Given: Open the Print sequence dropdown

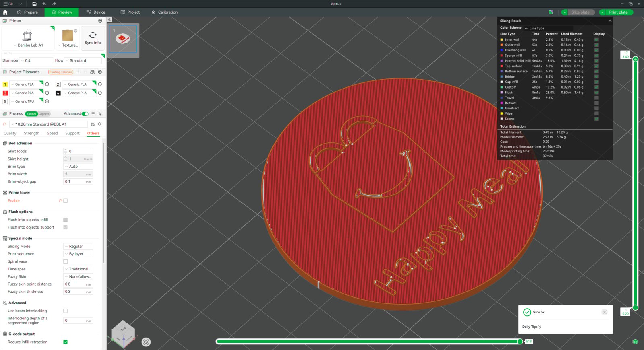Looking at the screenshot, I should pyautogui.click(x=78, y=254).
